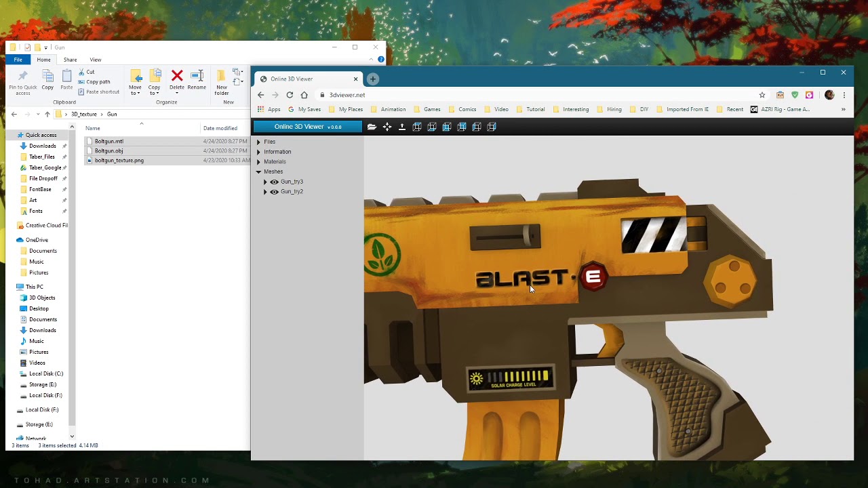Switch to the Share tab in Explorer

point(70,60)
